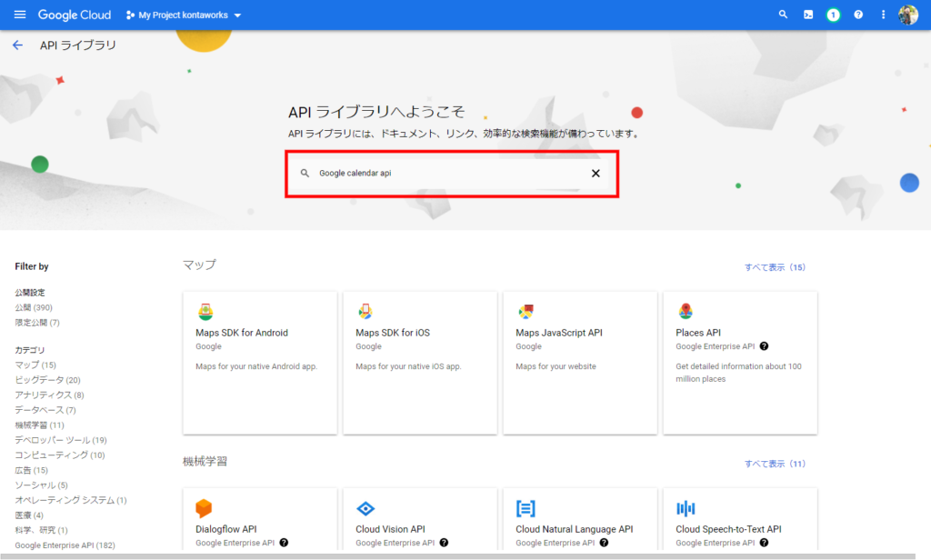Filter by category 医療 (4)

click(x=29, y=515)
